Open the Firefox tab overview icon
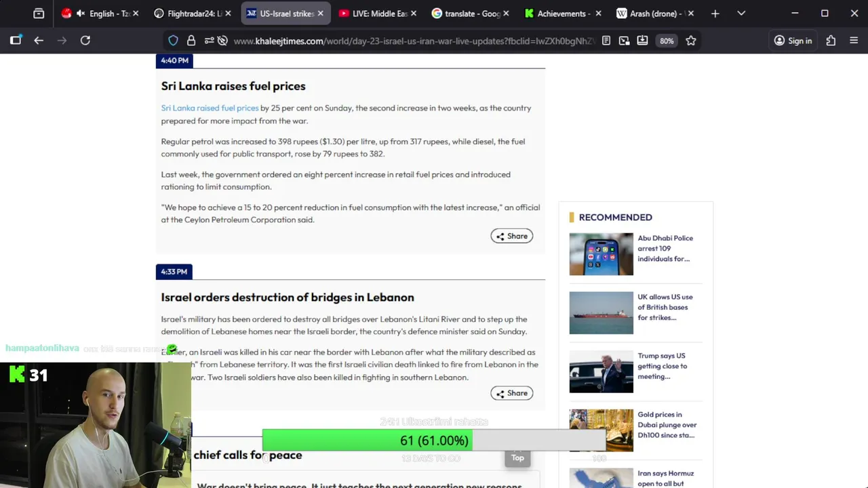868x488 pixels. tap(39, 14)
